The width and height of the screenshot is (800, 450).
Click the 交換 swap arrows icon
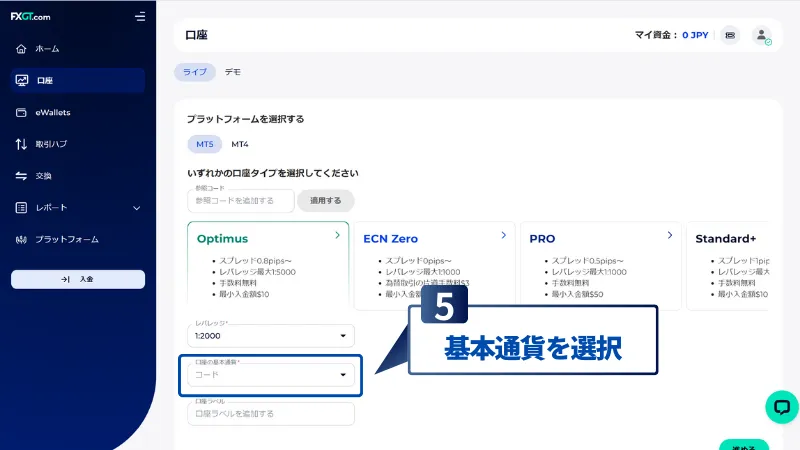[21, 176]
